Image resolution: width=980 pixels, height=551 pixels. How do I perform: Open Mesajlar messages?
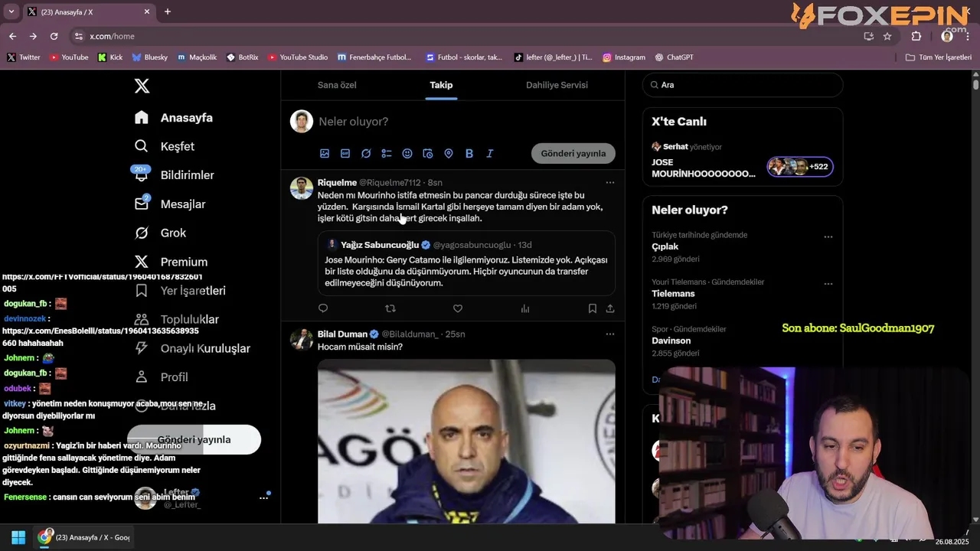pyautogui.click(x=169, y=204)
